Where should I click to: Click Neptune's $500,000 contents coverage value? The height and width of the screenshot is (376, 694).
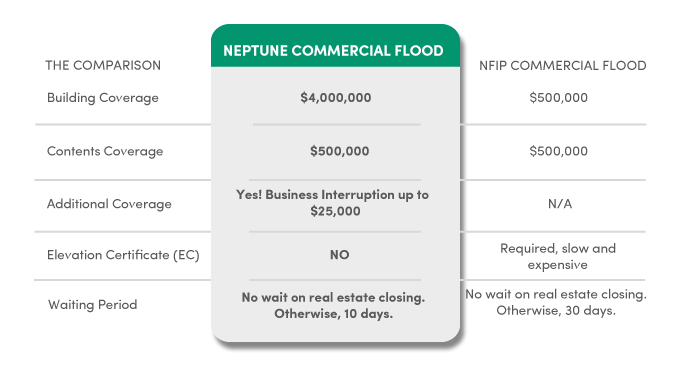coord(339,151)
